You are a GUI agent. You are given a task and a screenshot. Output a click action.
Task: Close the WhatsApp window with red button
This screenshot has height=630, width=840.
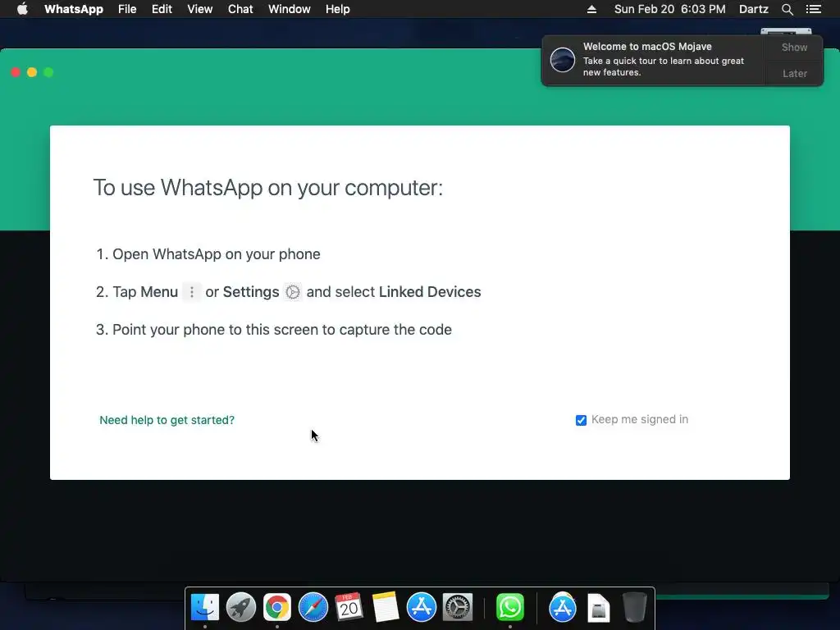pyautogui.click(x=16, y=72)
